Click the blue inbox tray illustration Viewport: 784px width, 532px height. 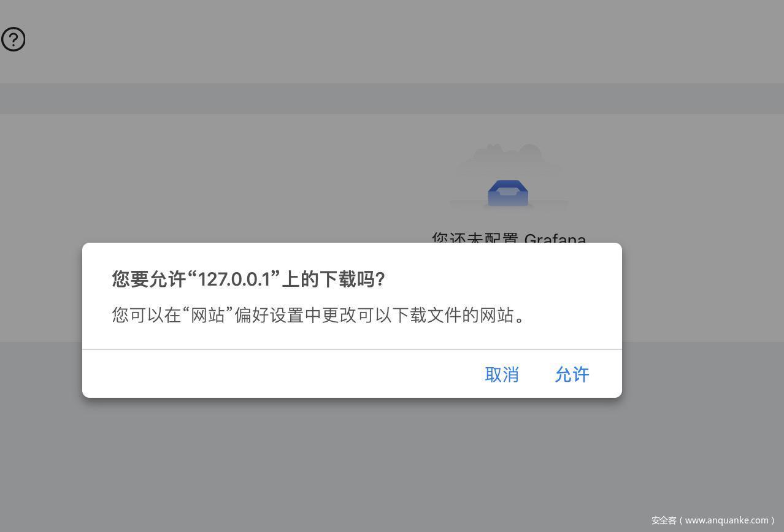click(x=508, y=193)
